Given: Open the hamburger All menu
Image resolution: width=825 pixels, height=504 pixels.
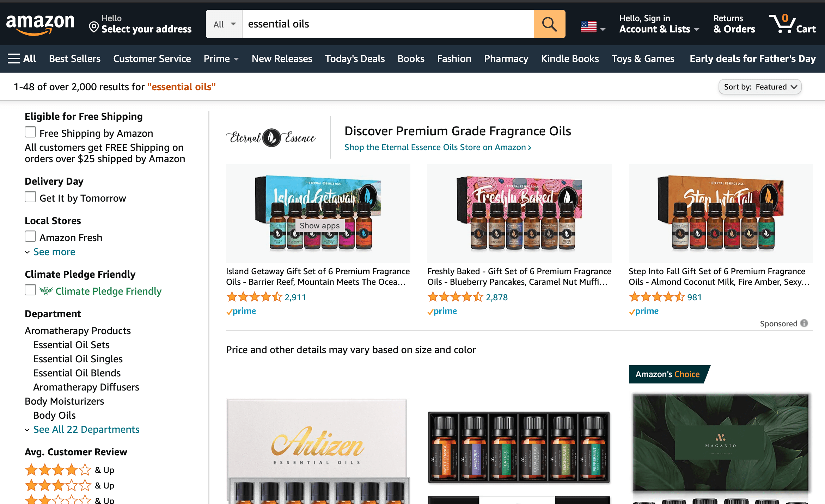Looking at the screenshot, I should click(22, 59).
